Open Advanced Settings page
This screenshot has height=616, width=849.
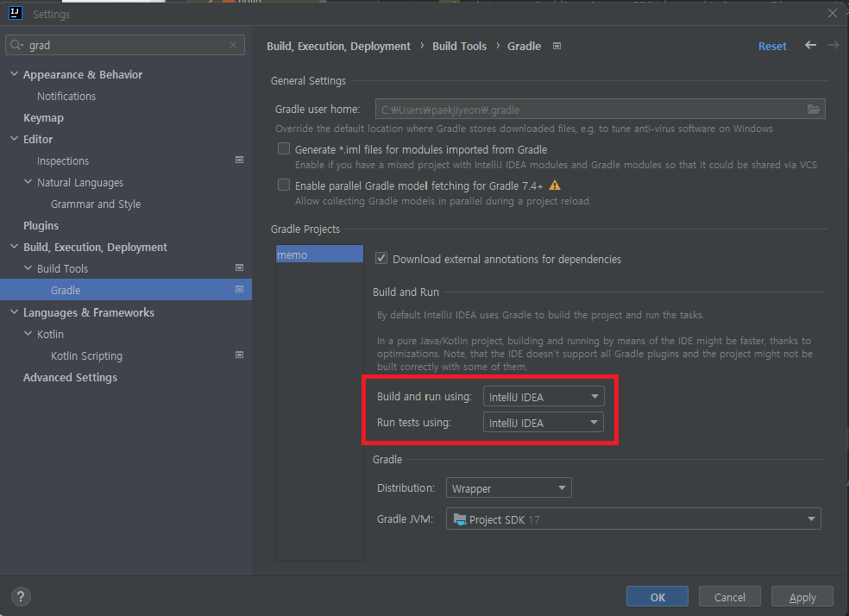70,378
